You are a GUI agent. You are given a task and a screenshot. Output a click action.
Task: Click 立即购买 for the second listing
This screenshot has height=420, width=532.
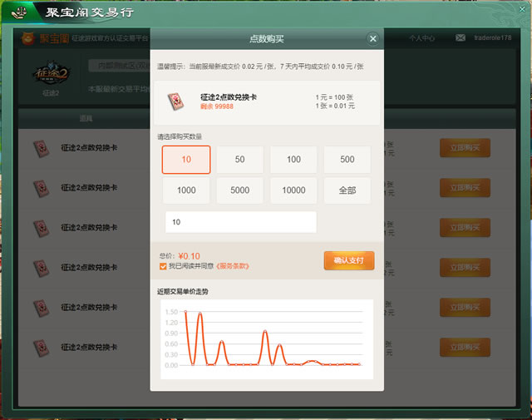[465, 188]
